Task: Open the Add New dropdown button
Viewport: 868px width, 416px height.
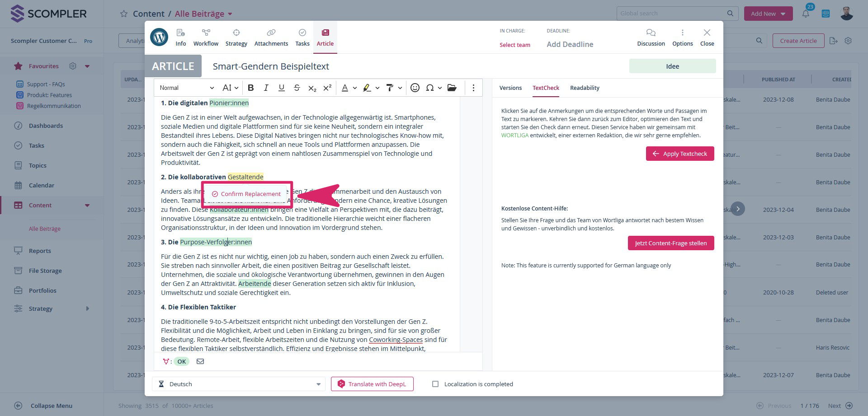Action: [768, 14]
